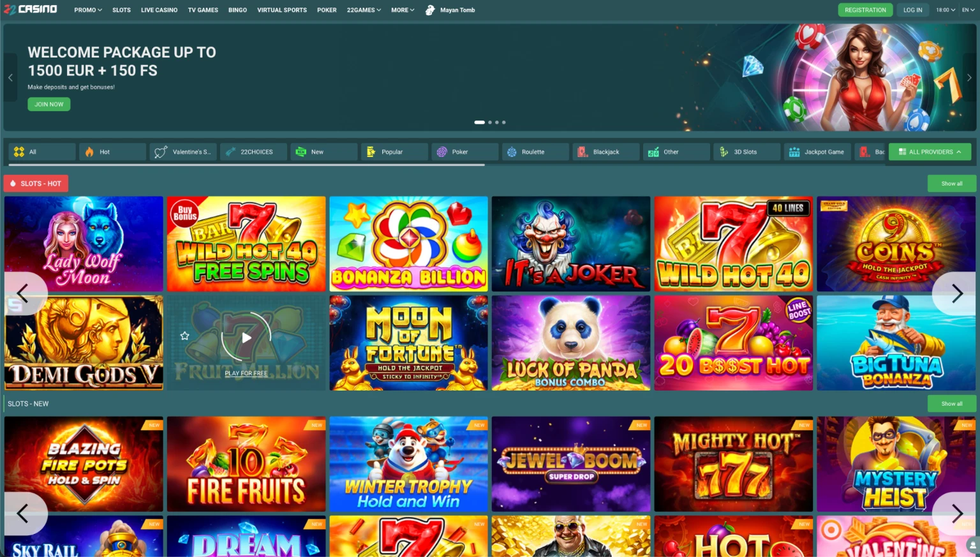Switch to the LIVE CASINO section
The width and height of the screenshot is (980, 557).
159,10
